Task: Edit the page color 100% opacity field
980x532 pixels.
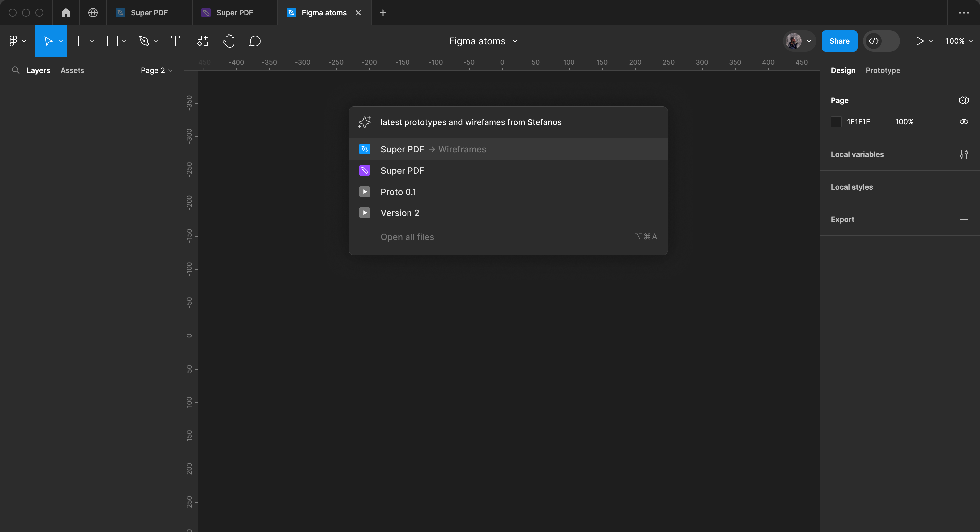Action: pos(904,122)
